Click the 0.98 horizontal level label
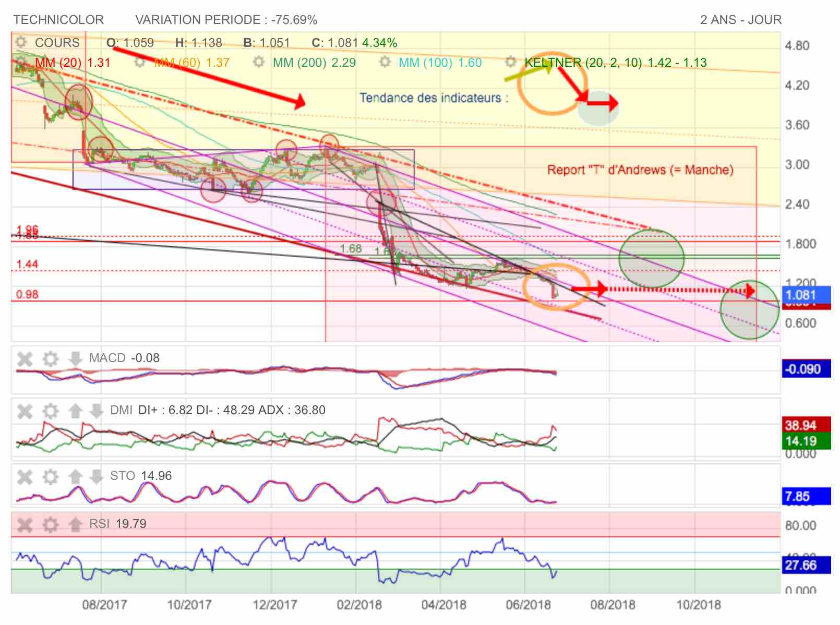This screenshot has height=625, width=840. click(27, 295)
